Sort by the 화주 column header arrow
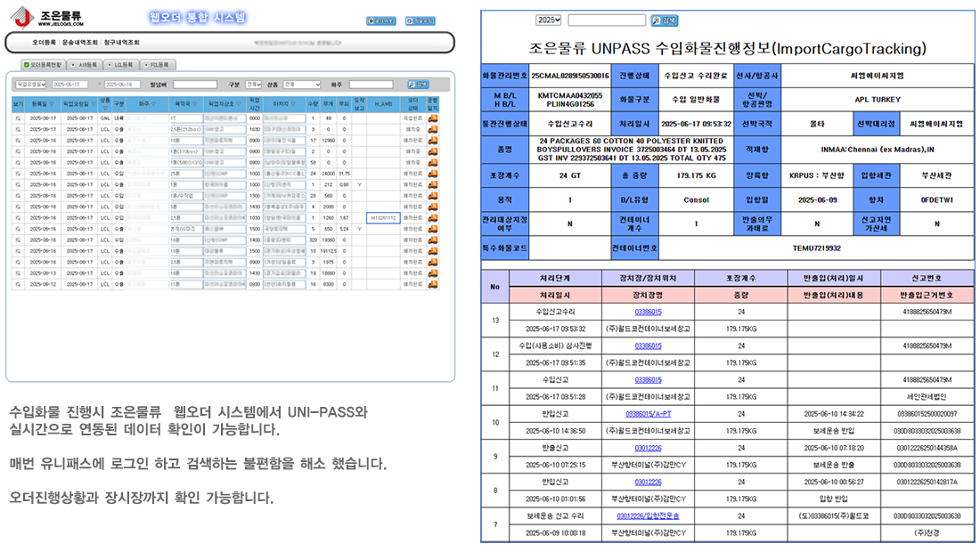Image resolution: width=980 pixels, height=560 pixels. (x=154, y=104)
